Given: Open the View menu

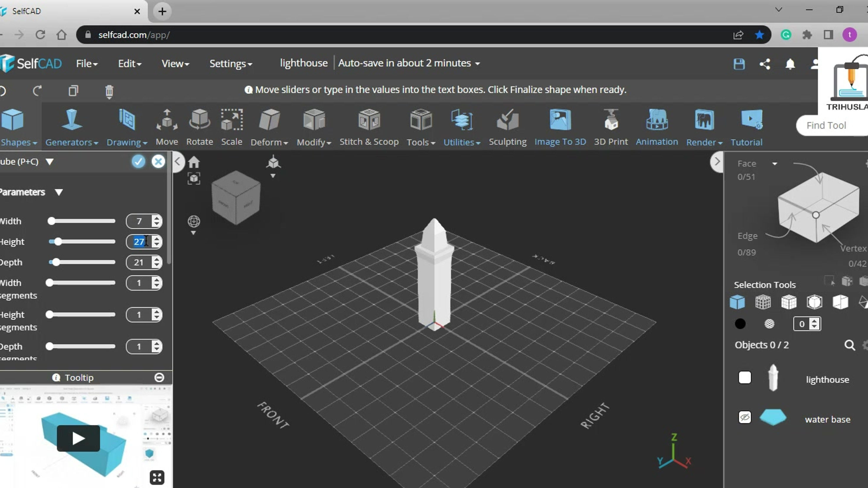Looking at the screenshot, I should coord(174,63).
